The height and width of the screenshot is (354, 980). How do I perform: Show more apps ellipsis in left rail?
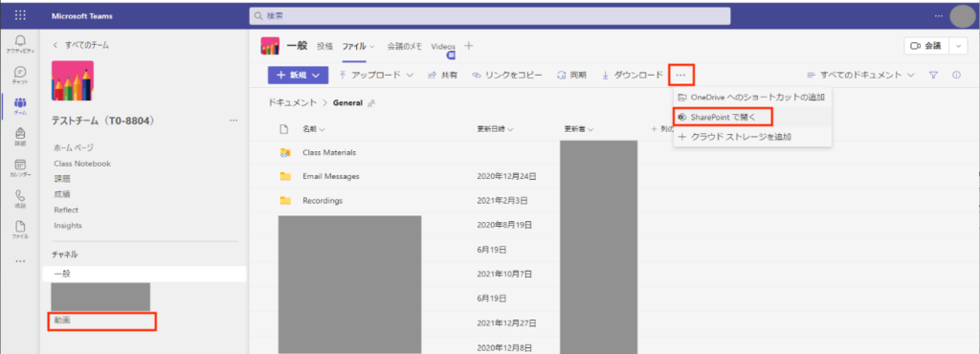(x=20, y=261)
